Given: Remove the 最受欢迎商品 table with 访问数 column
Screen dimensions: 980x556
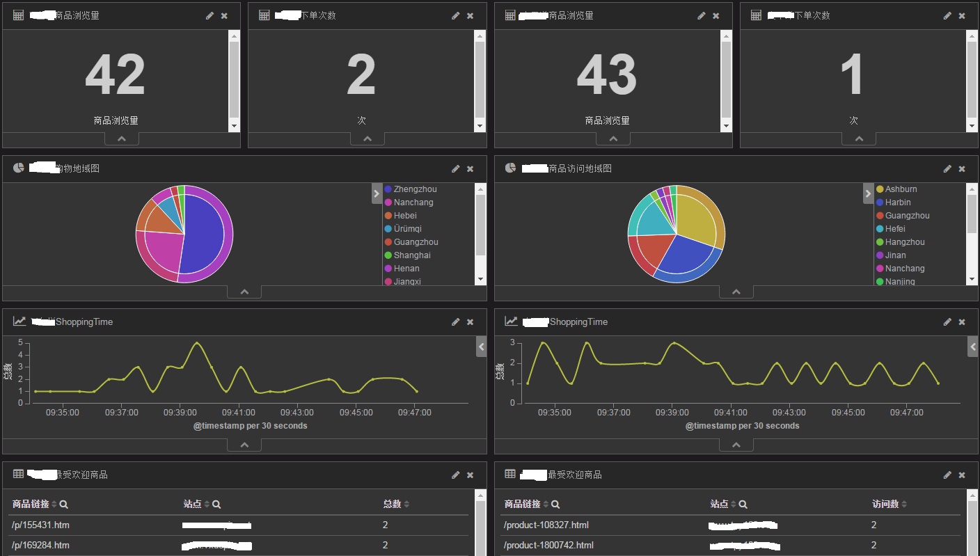Looking at the screenshot, I should click(x=962, y=475).
